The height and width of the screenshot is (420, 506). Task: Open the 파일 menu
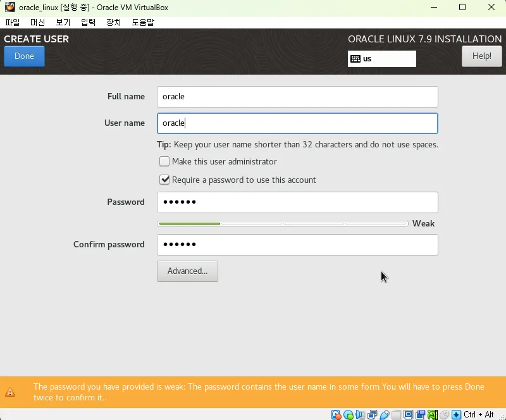pos(13,22)
